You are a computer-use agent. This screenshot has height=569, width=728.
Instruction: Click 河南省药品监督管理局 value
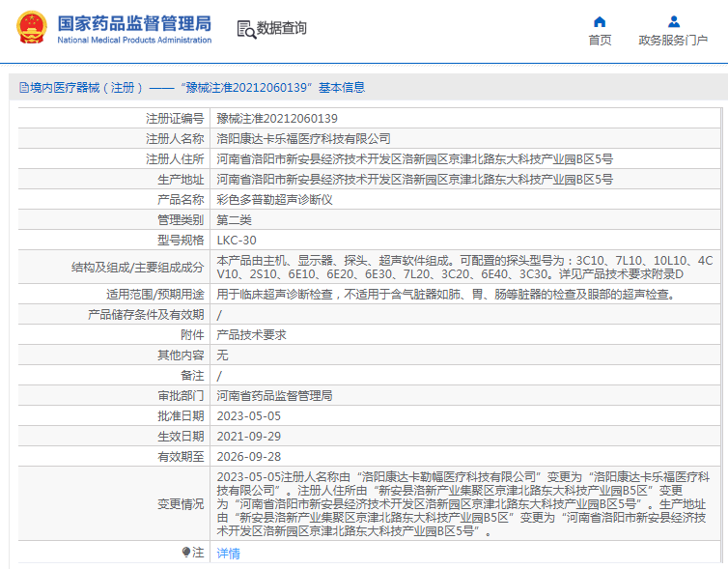click(x=275, y=396)
